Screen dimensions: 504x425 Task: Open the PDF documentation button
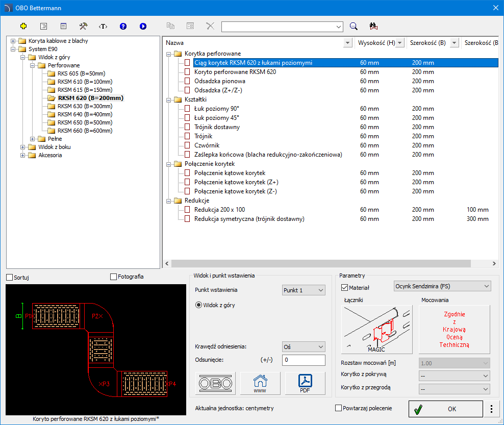305,383
